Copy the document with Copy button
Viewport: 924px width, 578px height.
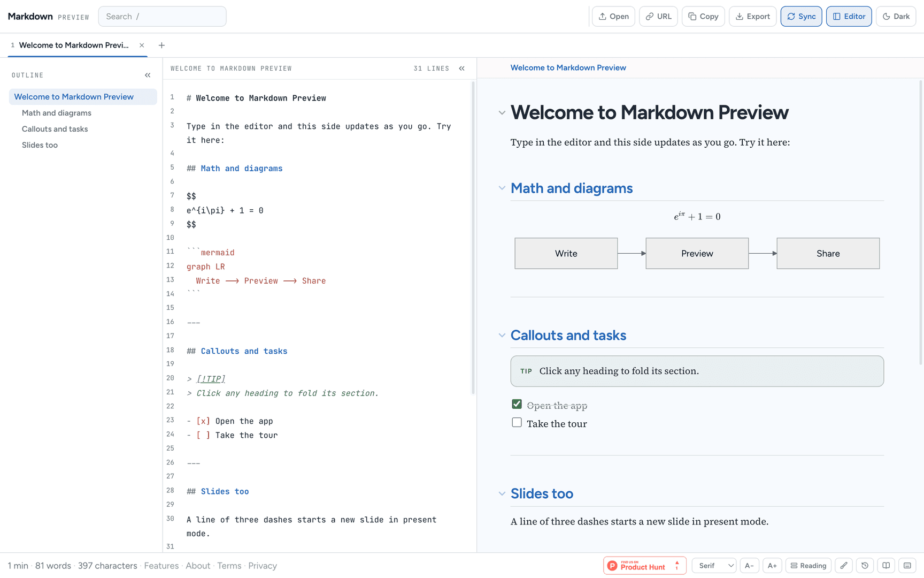click(703, 17)
